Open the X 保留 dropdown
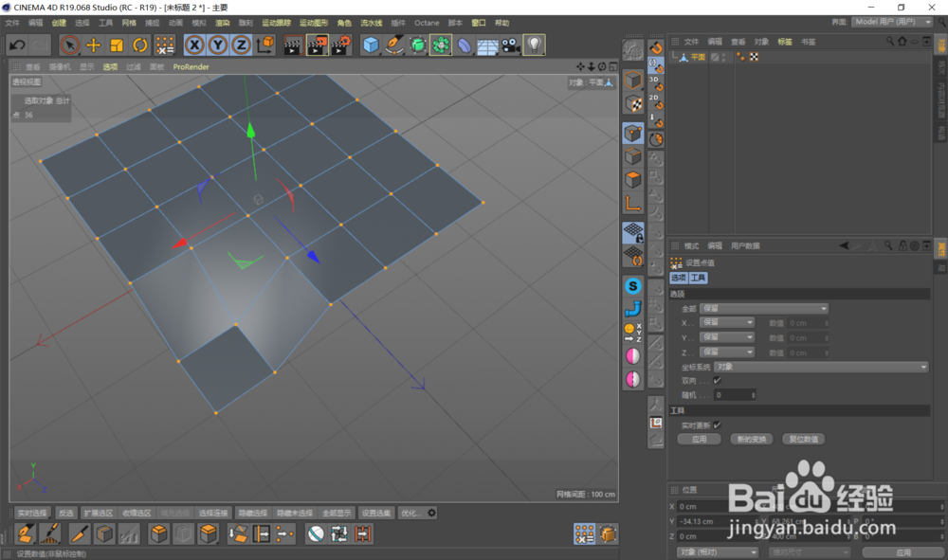The height and width of the screenshot is (560, 948). tap(727, 322)
